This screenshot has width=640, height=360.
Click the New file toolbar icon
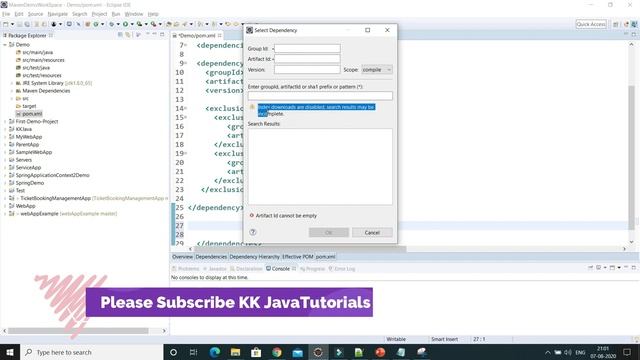click(x=6, y=24)
